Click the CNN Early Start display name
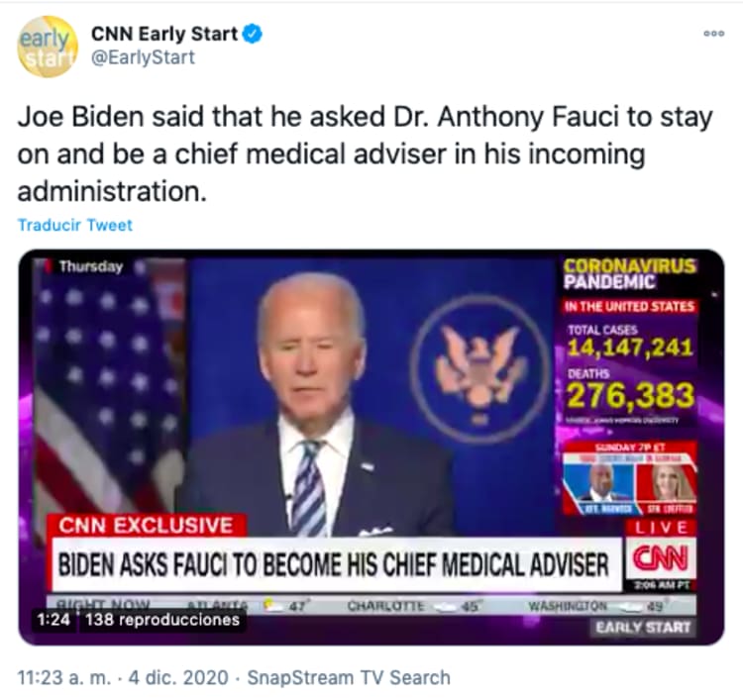This screenshot has height=700, width=743. 164,34
